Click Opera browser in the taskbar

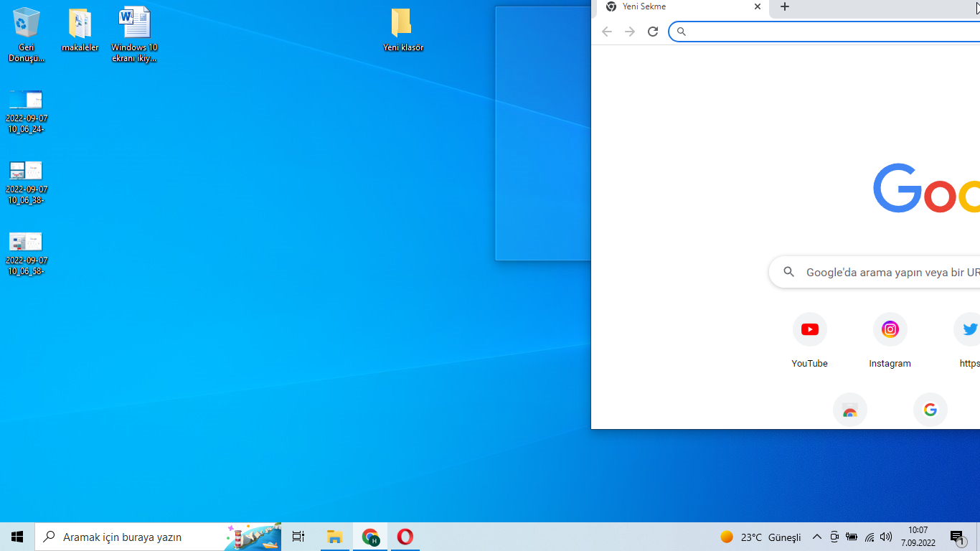click(405, 537)
